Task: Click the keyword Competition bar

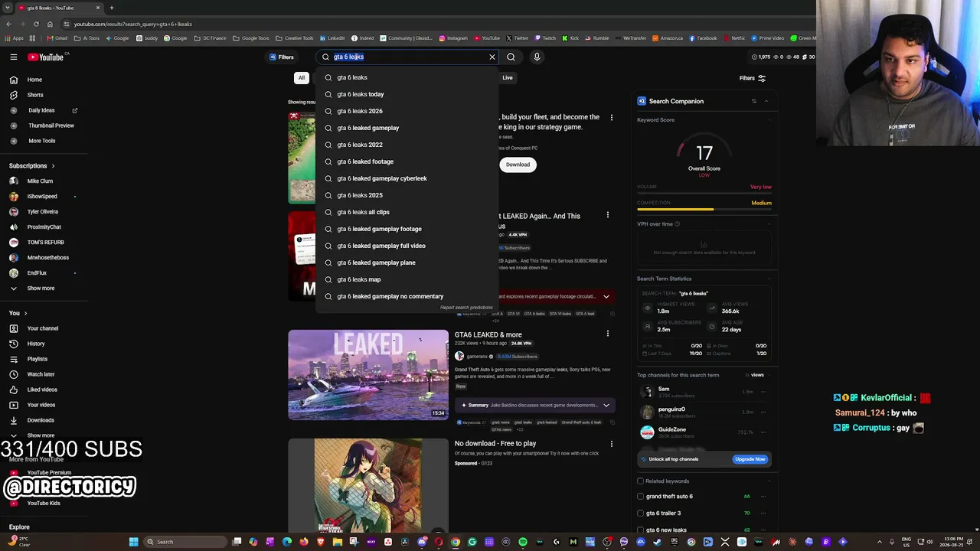Action: point(704,209)
